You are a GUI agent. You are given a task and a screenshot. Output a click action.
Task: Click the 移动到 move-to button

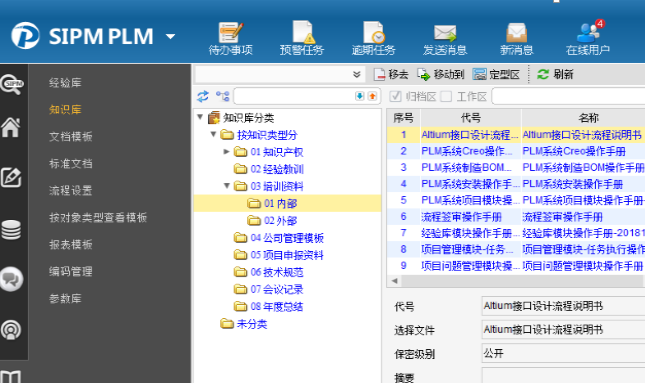[x=441, y=74]
